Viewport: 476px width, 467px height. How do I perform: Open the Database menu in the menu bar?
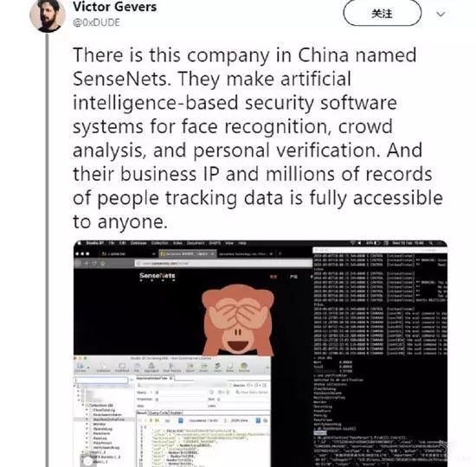tap(138, 243)
